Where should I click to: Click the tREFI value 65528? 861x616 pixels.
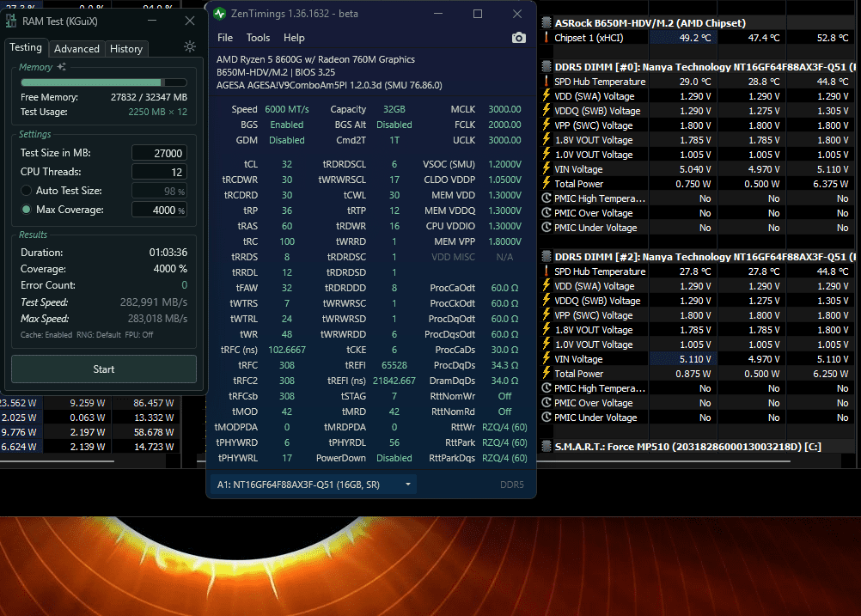394,365
